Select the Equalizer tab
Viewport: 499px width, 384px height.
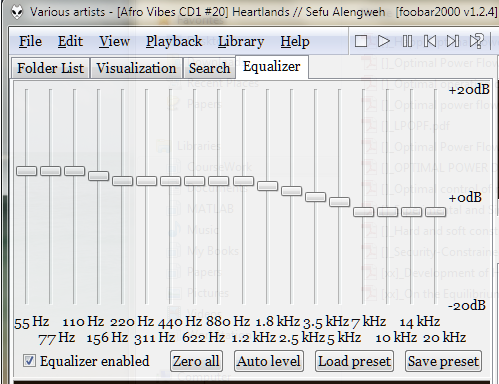272,67
